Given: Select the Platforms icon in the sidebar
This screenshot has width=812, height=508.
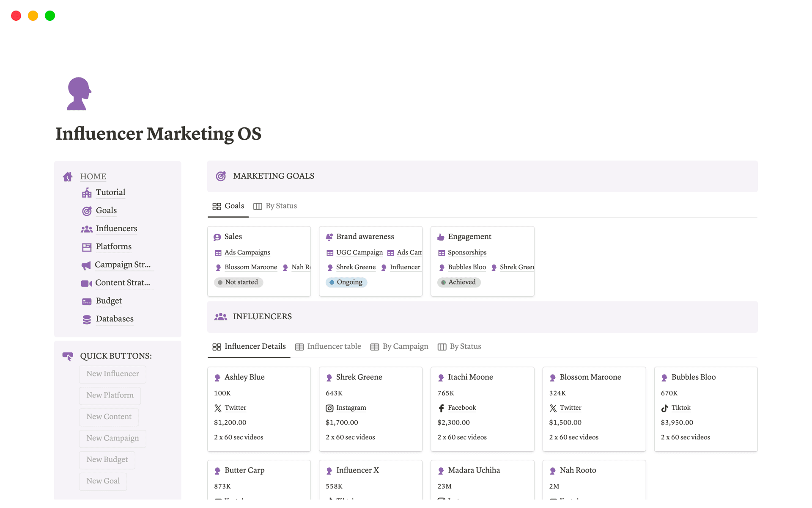Looking at the screenshot, I should click(x=87, y=247).
